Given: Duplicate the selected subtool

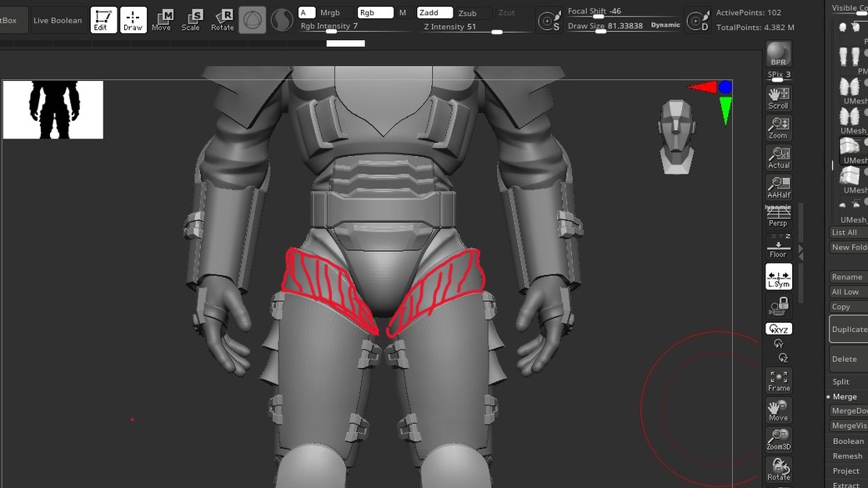Looking at the screenshot, I should [x=849, y=329].
